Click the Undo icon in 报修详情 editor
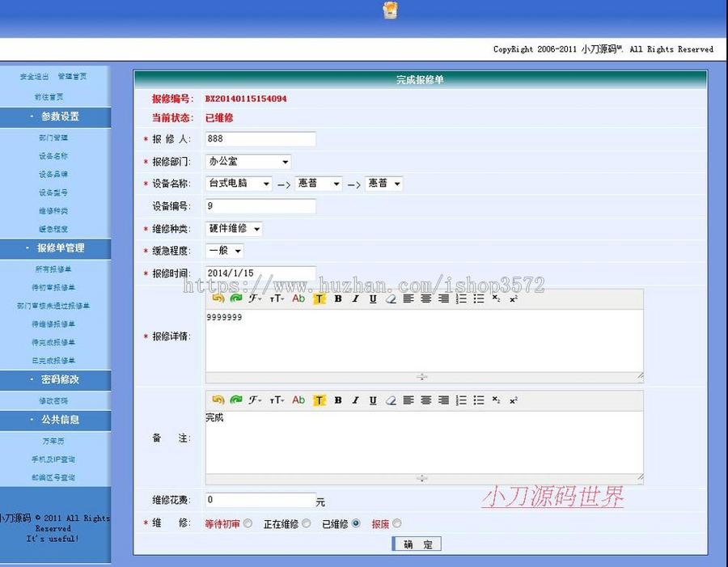Screen dimensions: 728x567 [x=217, y=298]
